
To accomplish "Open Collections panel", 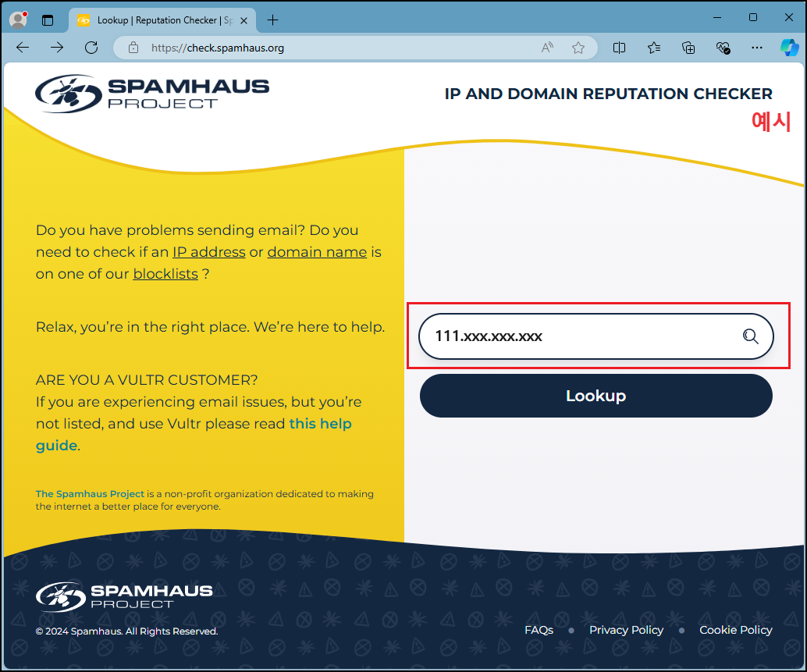I will coord(688,48).
